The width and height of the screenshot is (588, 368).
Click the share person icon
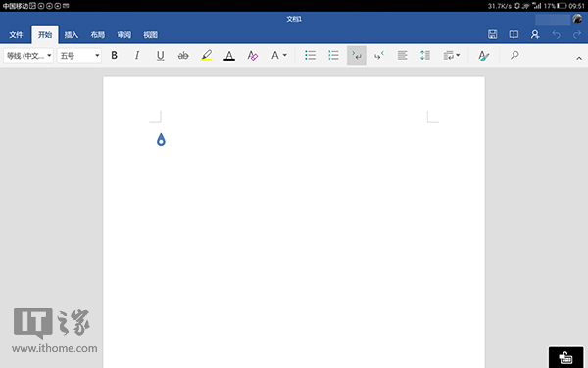coord(535,35)
